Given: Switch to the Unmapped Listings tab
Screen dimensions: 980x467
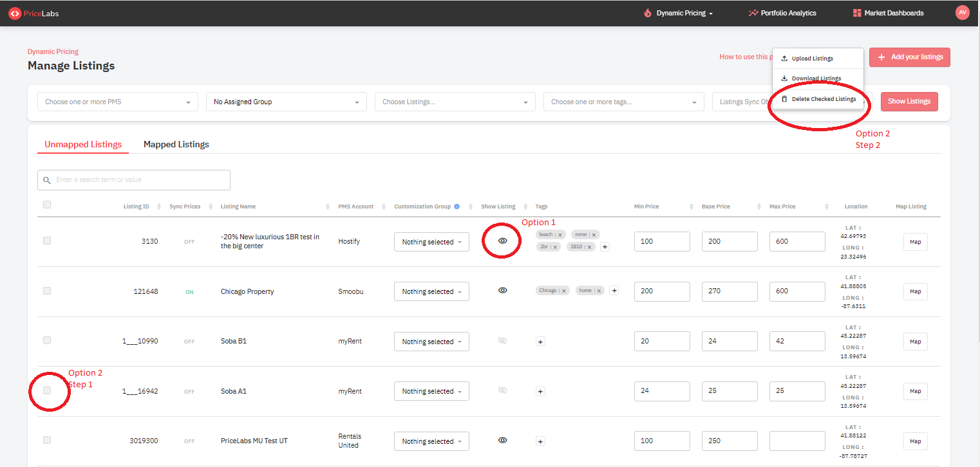Looking at the screenshot, I should (x=83, y=144).
